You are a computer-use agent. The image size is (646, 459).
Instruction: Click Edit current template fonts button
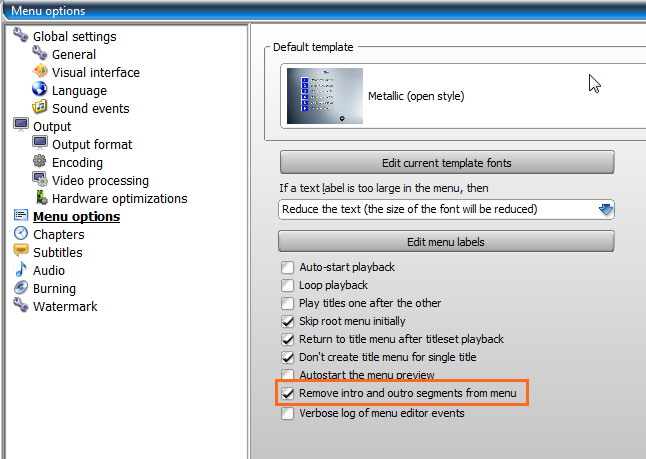coord(447,163)
